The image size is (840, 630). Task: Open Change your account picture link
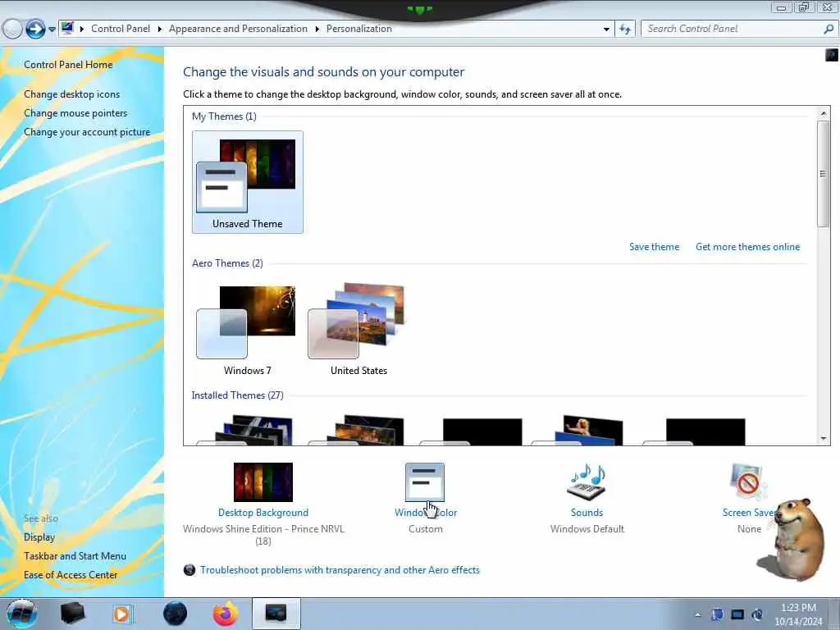(87, 132)
